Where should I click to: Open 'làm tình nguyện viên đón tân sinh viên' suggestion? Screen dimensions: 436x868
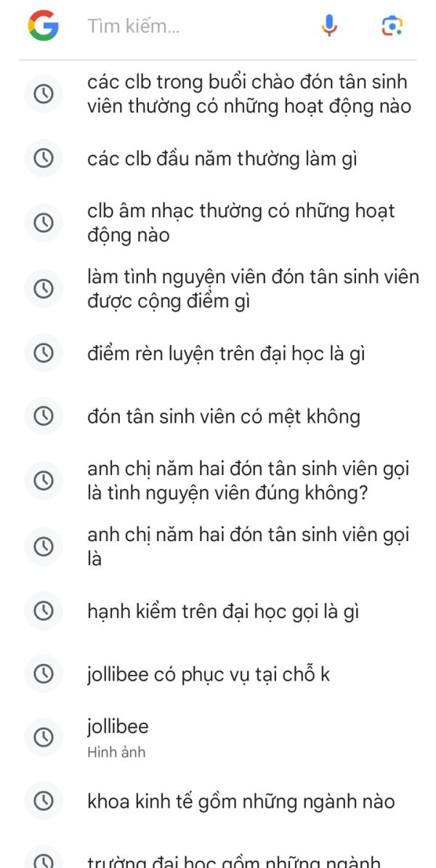coord(222,288)
